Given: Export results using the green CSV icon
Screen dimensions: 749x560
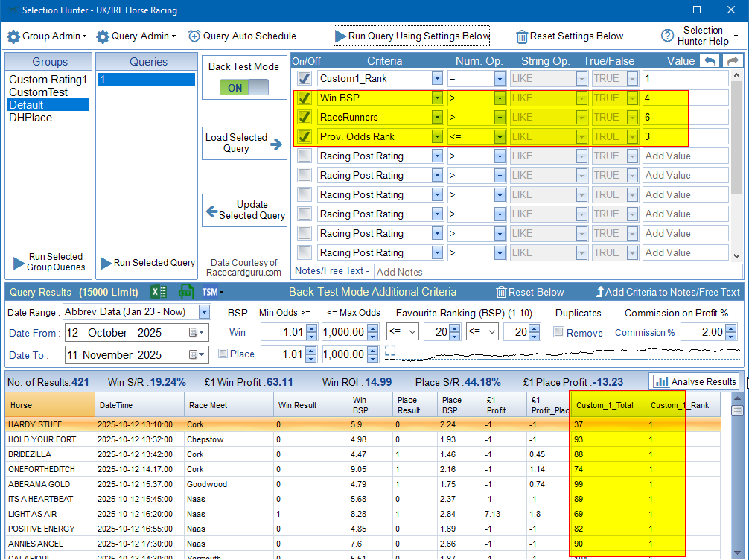Looking at the screenshot, I should coord(186,292).
